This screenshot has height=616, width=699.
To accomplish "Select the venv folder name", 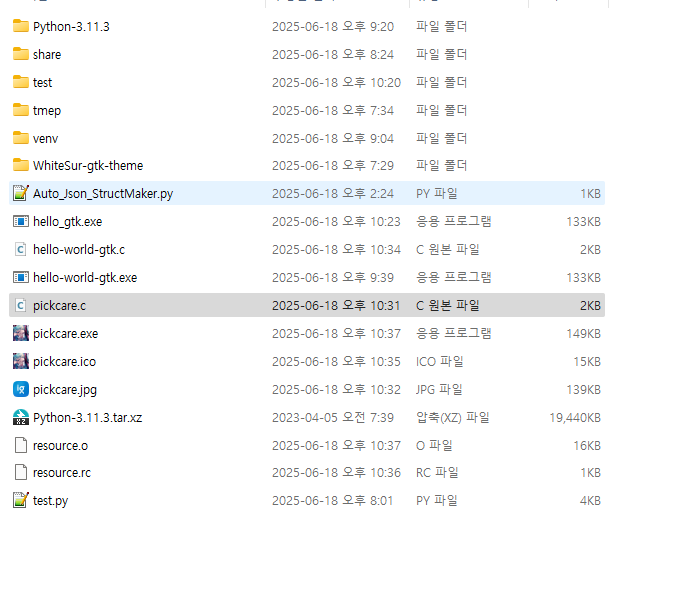I will (x=45, y=139).
